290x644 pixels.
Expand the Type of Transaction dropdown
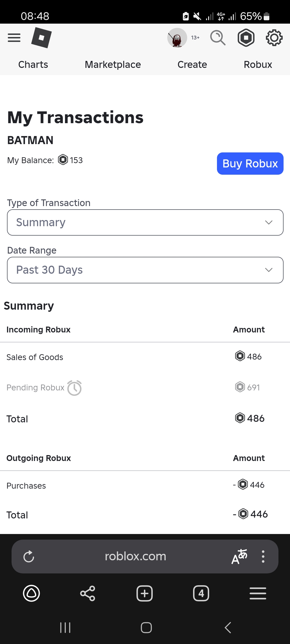click(145, 222)
